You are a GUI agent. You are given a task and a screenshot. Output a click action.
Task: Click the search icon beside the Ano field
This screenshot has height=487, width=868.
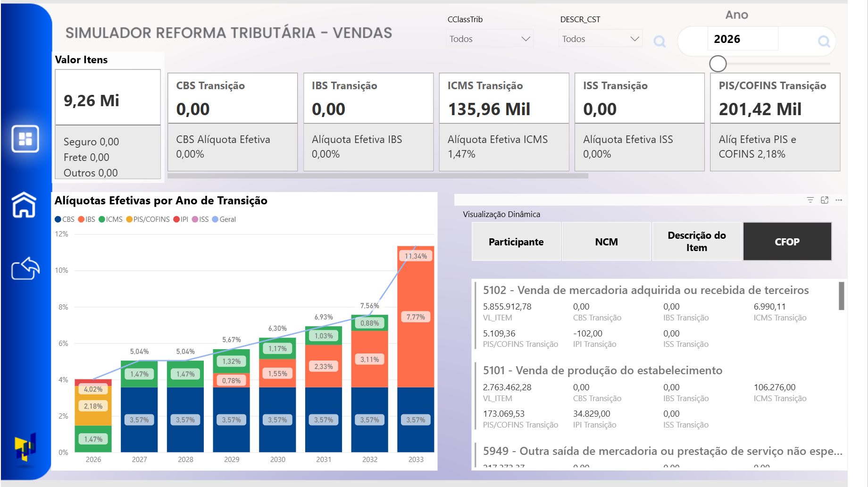pos(824,42)
